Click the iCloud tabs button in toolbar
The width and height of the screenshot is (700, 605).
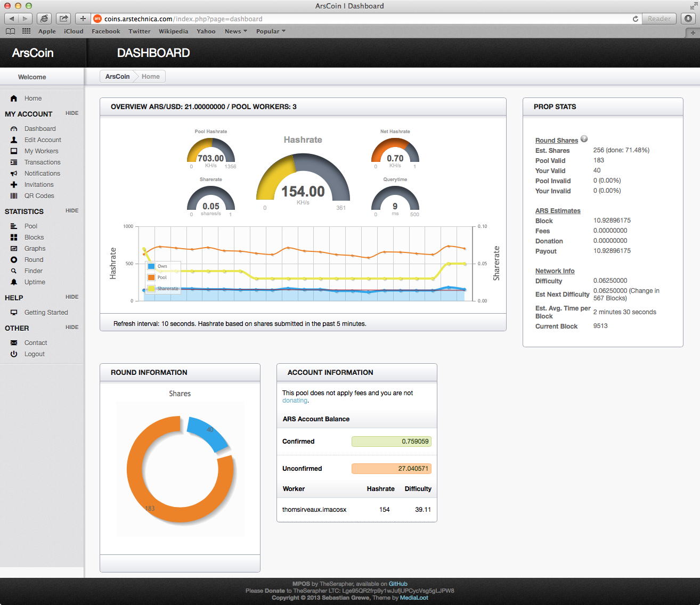pyautogui.click(x=44, y=19)
